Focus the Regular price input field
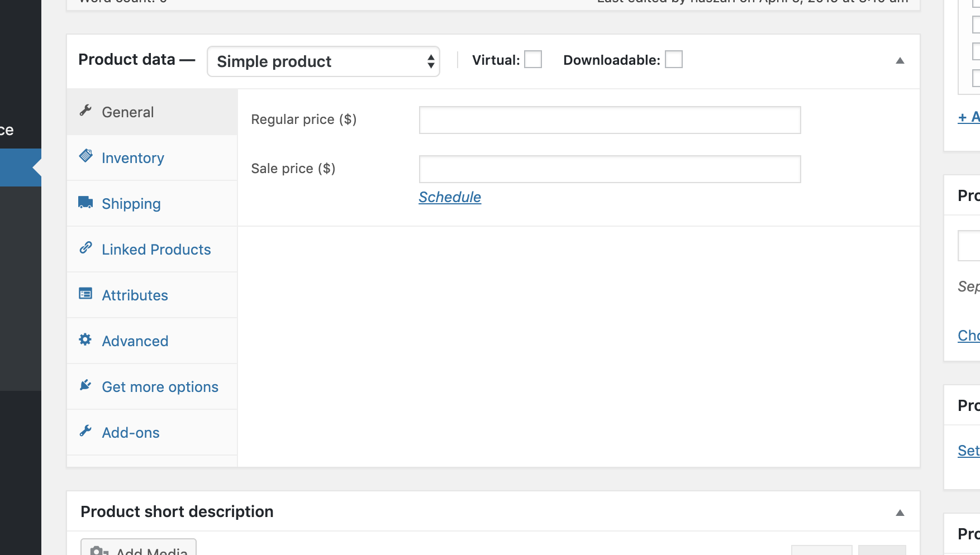This screenshot has height=555, width=980. (610, 120)
